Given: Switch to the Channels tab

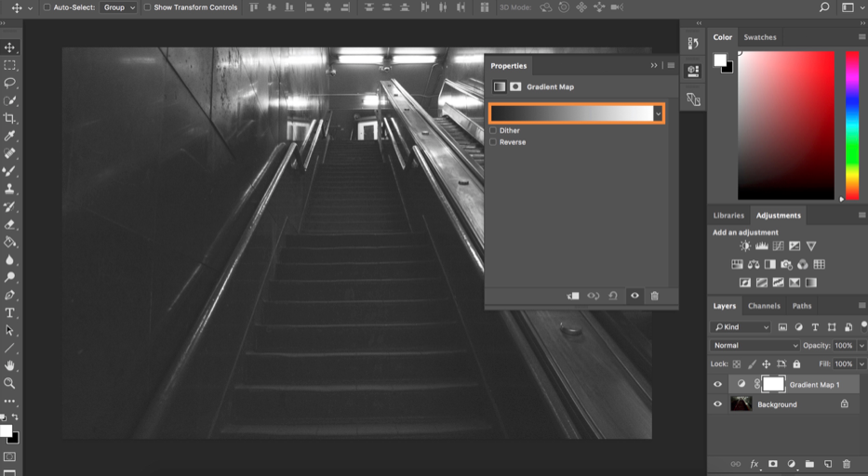Looking at the screenshot, I should pyautogui.click(x=764, y=306).
